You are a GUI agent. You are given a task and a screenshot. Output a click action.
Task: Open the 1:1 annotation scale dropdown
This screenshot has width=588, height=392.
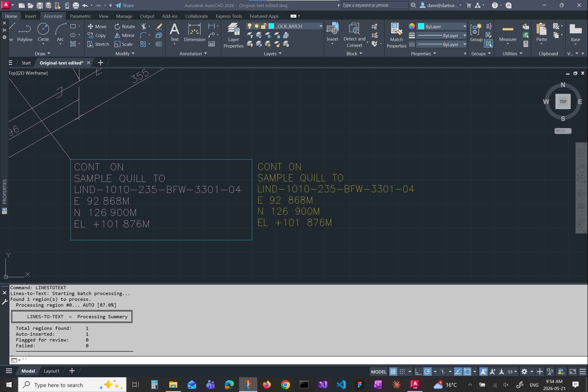pos(512,372)
